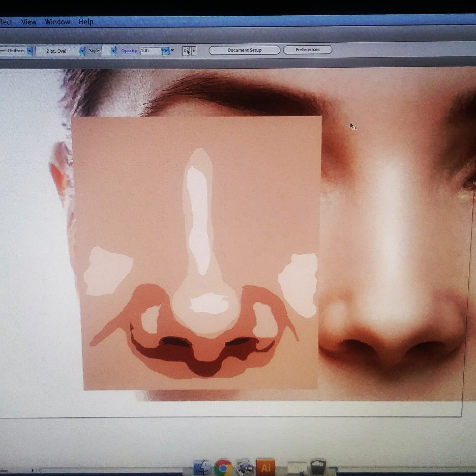Image resolution: width=476 pixels, height=476 pixels.
Task: Open Finder from the dock
Action: [x=202, y=468]
